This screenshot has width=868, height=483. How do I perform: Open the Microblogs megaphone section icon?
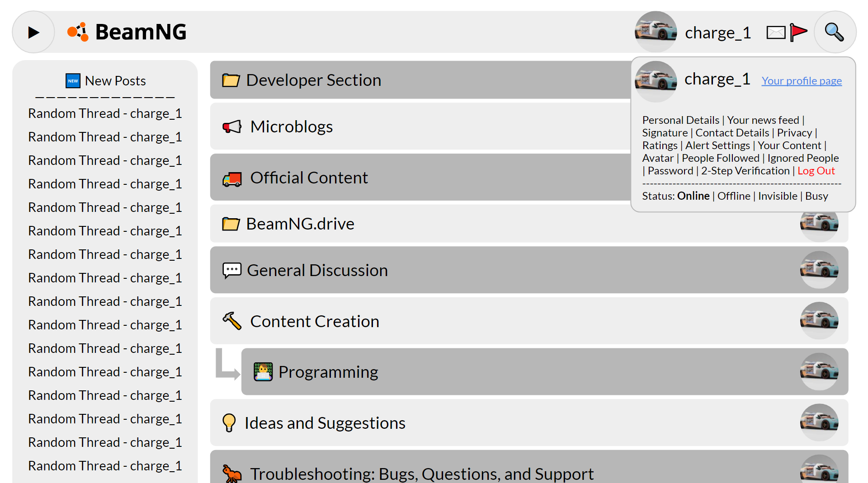click(x=231, y=127)
